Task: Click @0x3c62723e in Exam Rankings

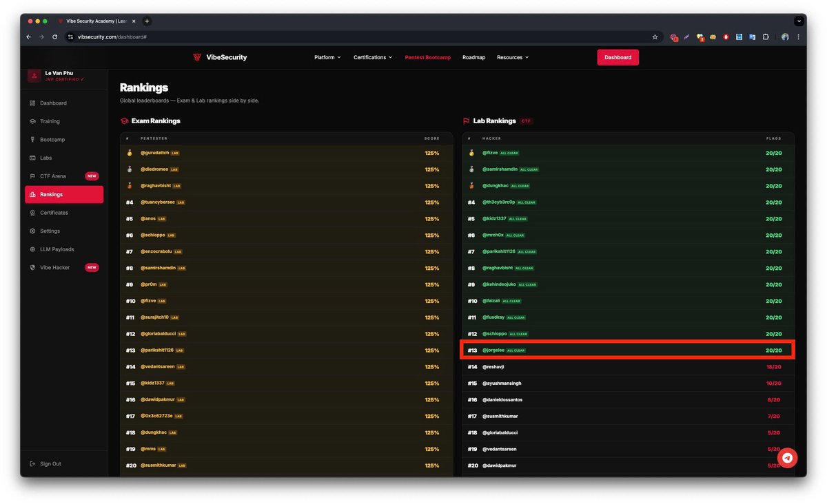Action: click(156, 417)
